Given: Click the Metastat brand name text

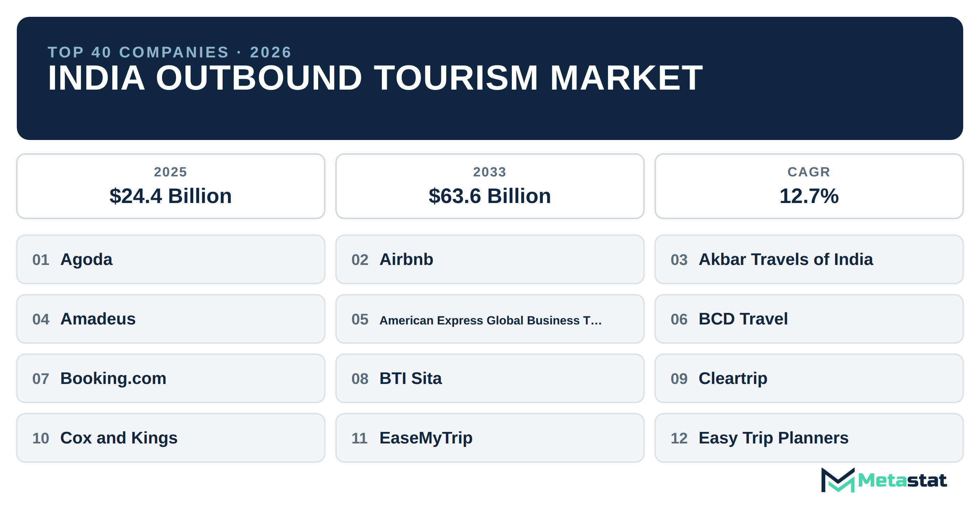Looking at the screenshot, I should pos(902,481).
